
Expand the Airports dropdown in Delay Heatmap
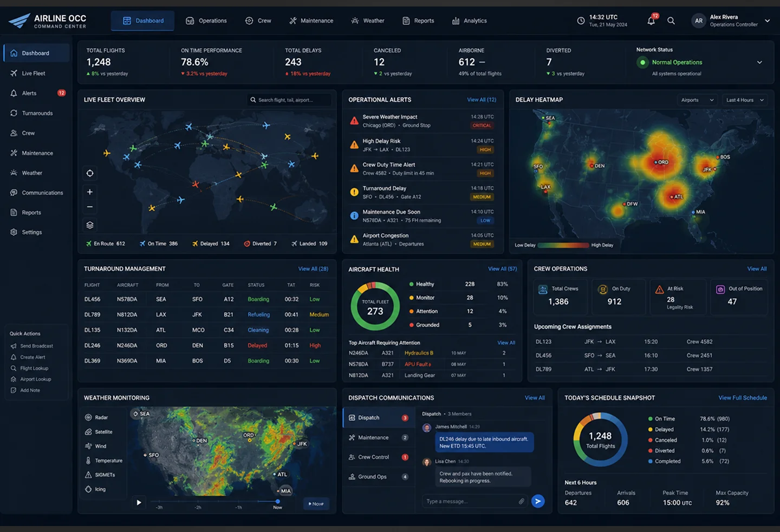[x=698, y=100]
